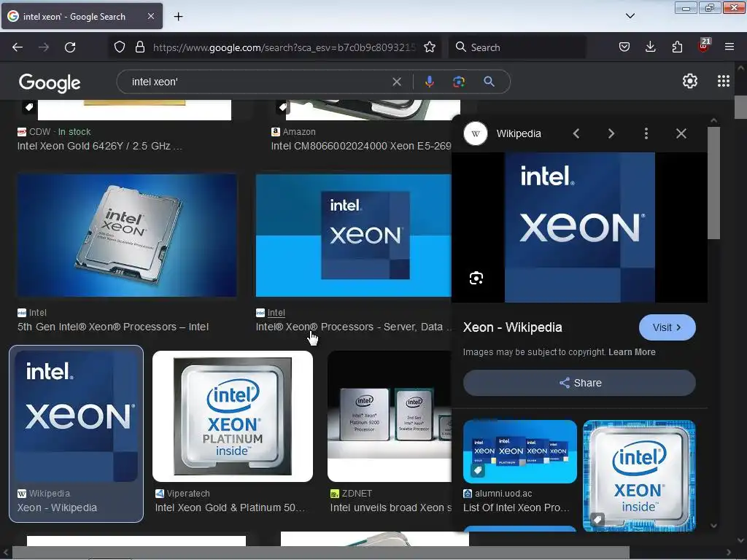Go to Google homepage logo
Screen dimensions: 747x560
[50, 83]
